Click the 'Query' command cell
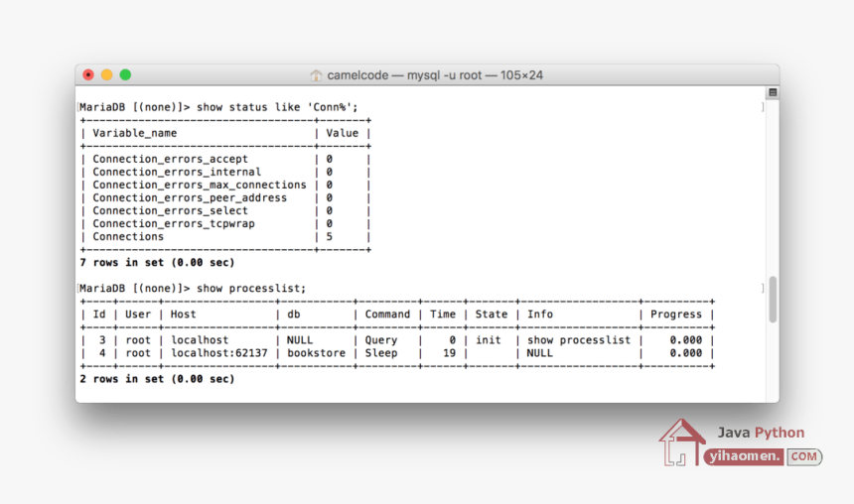This screenshot has width=854, height=504. pyautogui.click(x=381, y=340)
